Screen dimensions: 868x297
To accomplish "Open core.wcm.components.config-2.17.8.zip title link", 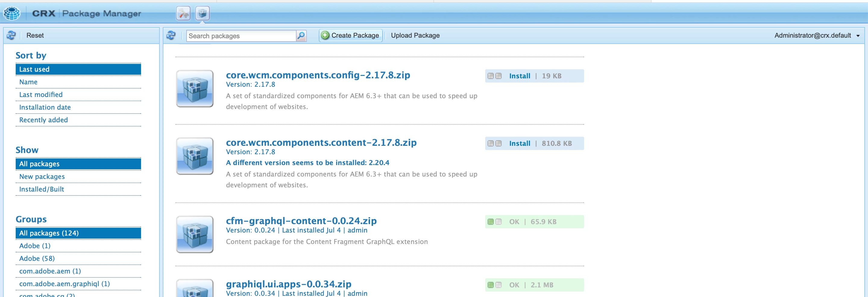I will click(x=318, y=75).
